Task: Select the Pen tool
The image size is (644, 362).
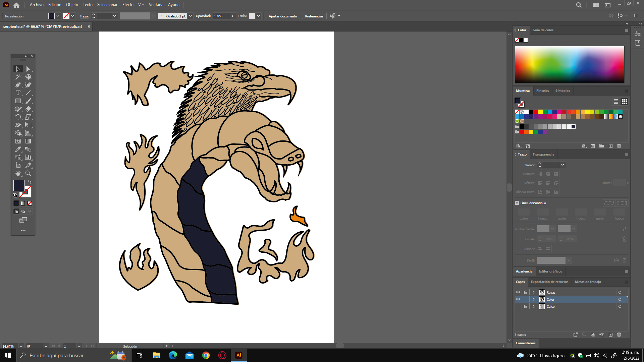Action: click(x=18, y=85)
